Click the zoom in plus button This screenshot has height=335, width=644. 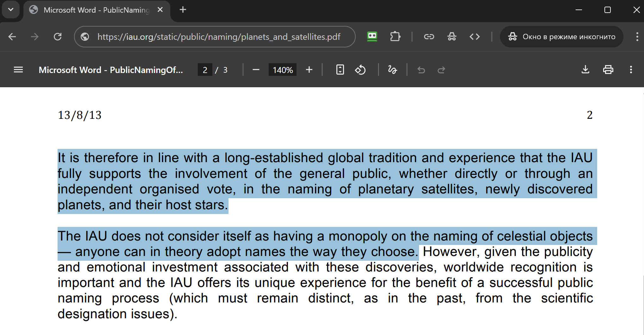click(x=309, y=70)
